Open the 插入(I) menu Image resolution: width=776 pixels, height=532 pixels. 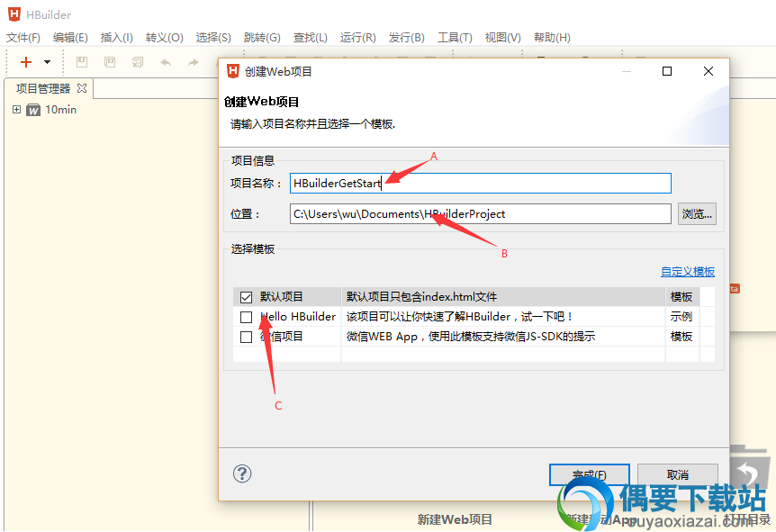point(116,38)
